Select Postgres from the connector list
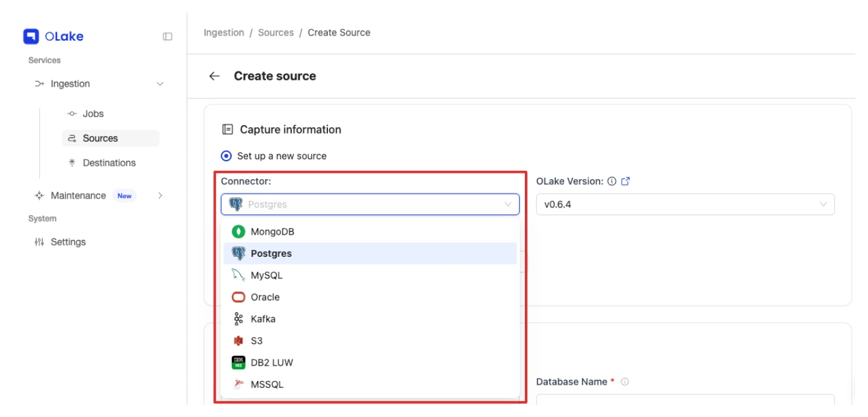Image resolution: width=868 pixels, height=417 pixels. pos(370,253)
